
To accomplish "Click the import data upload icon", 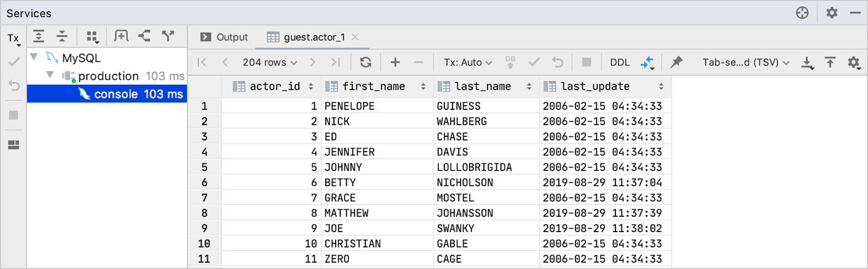I will point(831,62).
